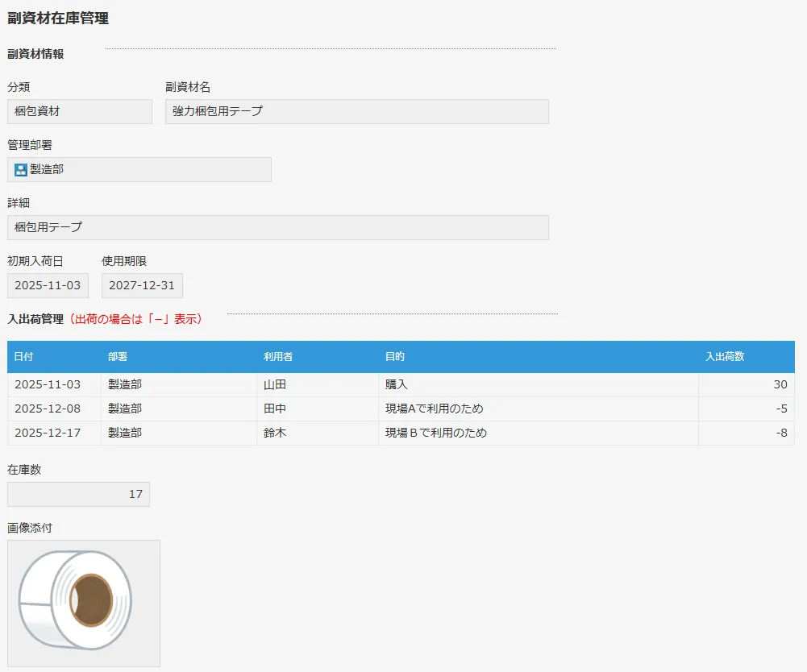The image size is (807, 672).
Task: Open the tape roll image thumbnail
Action: (x=83, y=603)
